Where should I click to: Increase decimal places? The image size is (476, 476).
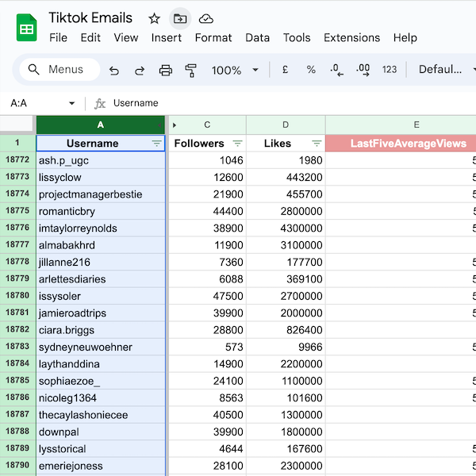coord(363,70)
